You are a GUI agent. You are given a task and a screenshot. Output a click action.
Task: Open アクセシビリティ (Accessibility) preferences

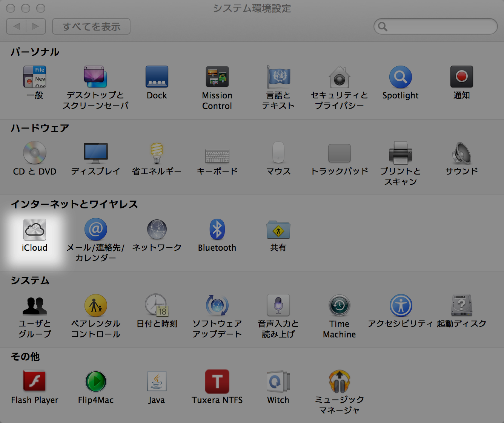tap(401, 305)
